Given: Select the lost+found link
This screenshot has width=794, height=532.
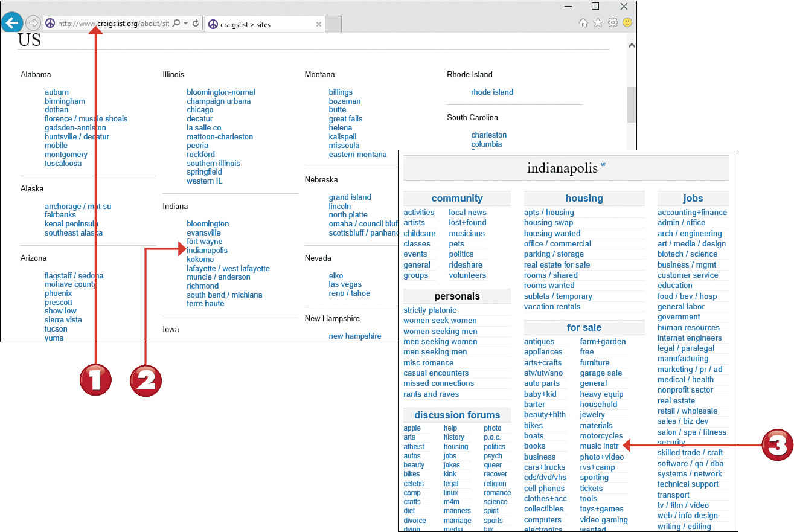Looking at the screenshot, I should click(467, 223).
